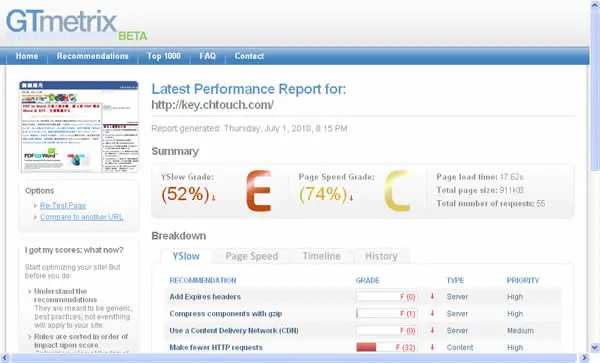Go to Recommendations navigation item
Image resolution: width=600 pixels, height=363 pixels.
pos(93,56)
